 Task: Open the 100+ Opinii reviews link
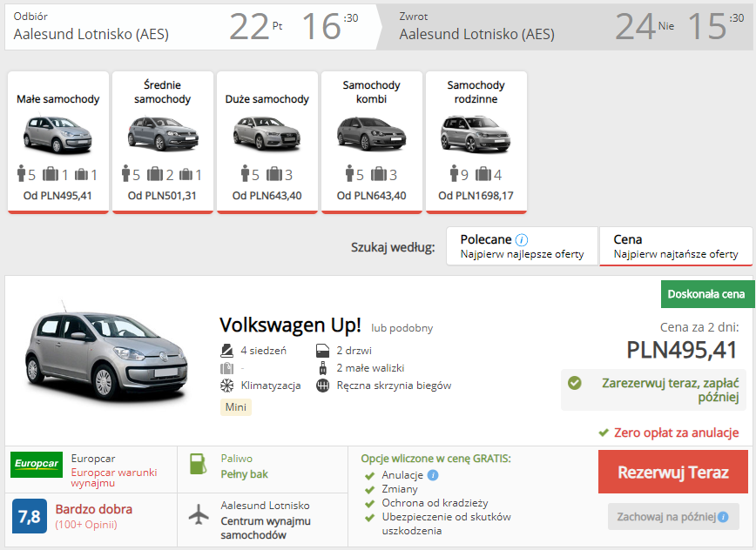click(86, 525)
